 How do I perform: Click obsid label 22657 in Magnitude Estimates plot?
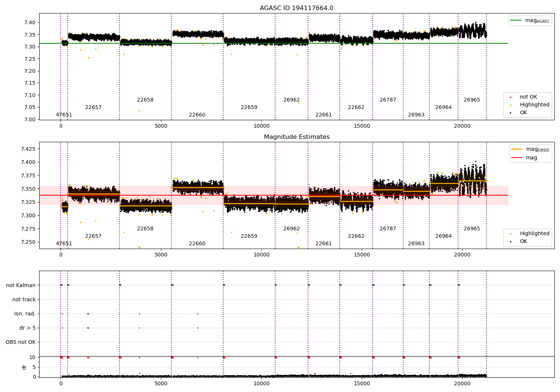[x=93, y=236]
